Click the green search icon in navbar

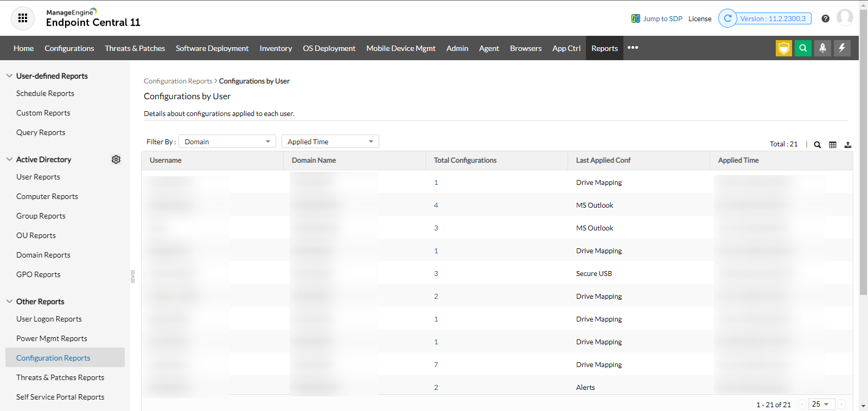click(x=803, y=48)
